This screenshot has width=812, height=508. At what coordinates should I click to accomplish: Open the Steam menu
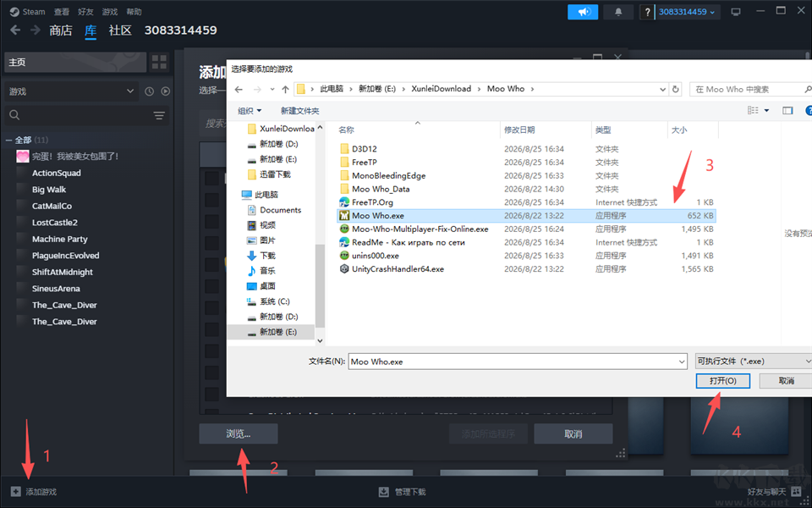[x=28, y=11]
